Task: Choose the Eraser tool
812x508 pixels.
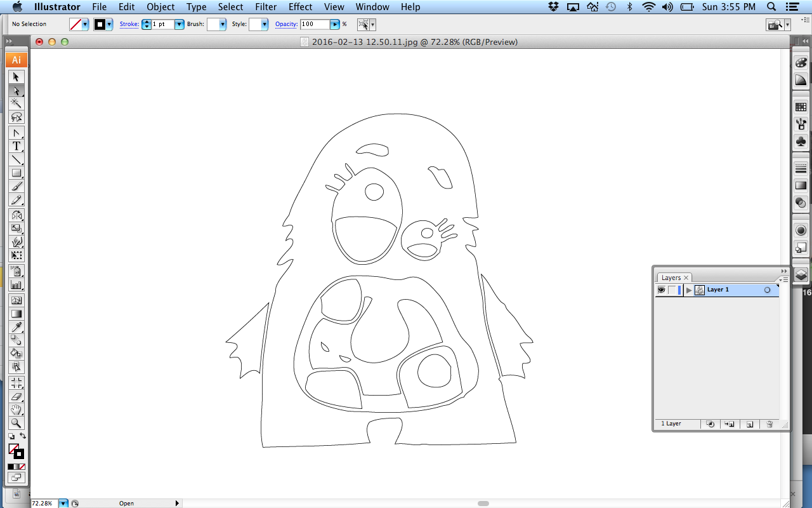Action: point(16,396)
